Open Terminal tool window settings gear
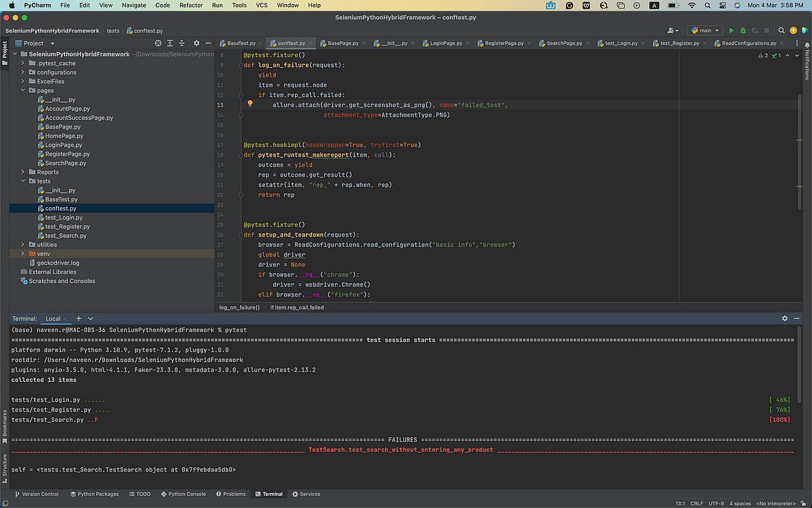The image size is (812, 508). (785, 318)
